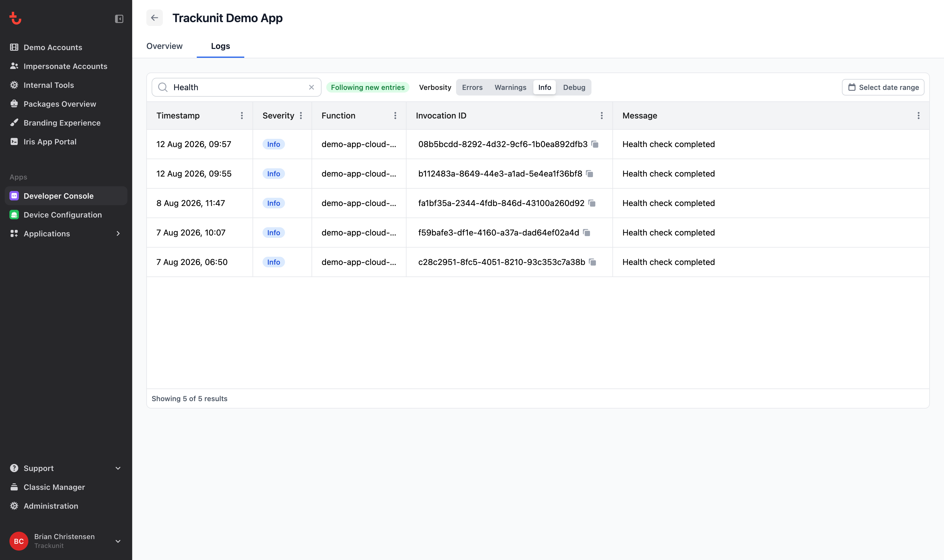Open Message column options menu
This screenshot has height=560, width=944.
[919, 116]
